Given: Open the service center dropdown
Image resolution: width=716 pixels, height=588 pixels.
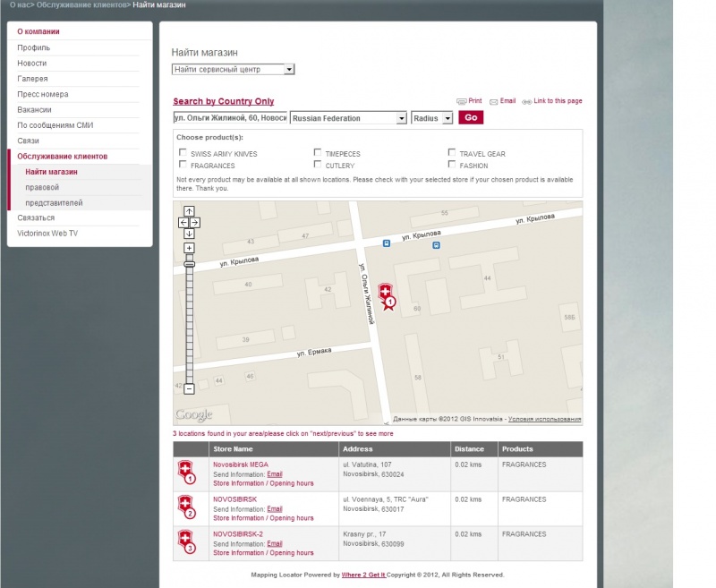Looking at the screenshot, I should click(233, 69).
